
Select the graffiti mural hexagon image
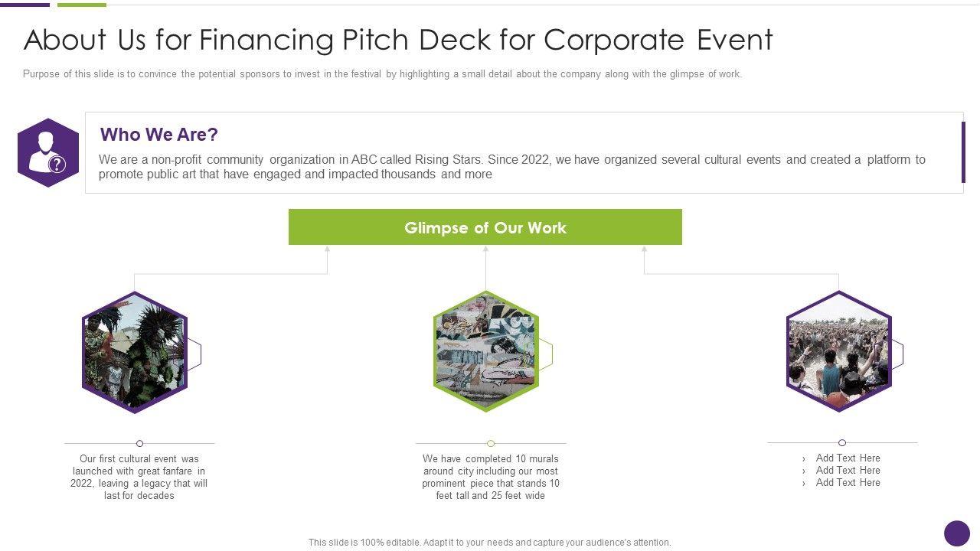point(485,351)
